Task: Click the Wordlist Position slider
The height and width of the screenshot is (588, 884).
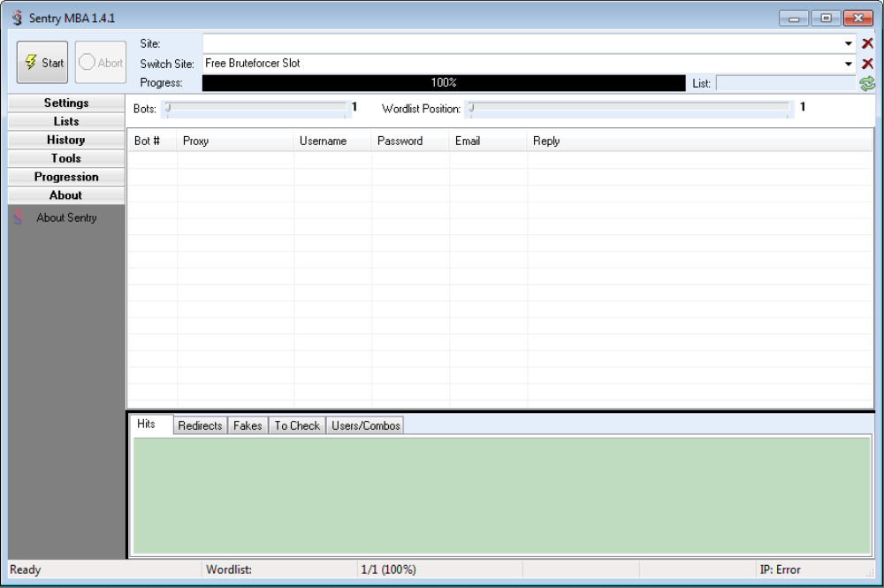Action: coord(629,108)
